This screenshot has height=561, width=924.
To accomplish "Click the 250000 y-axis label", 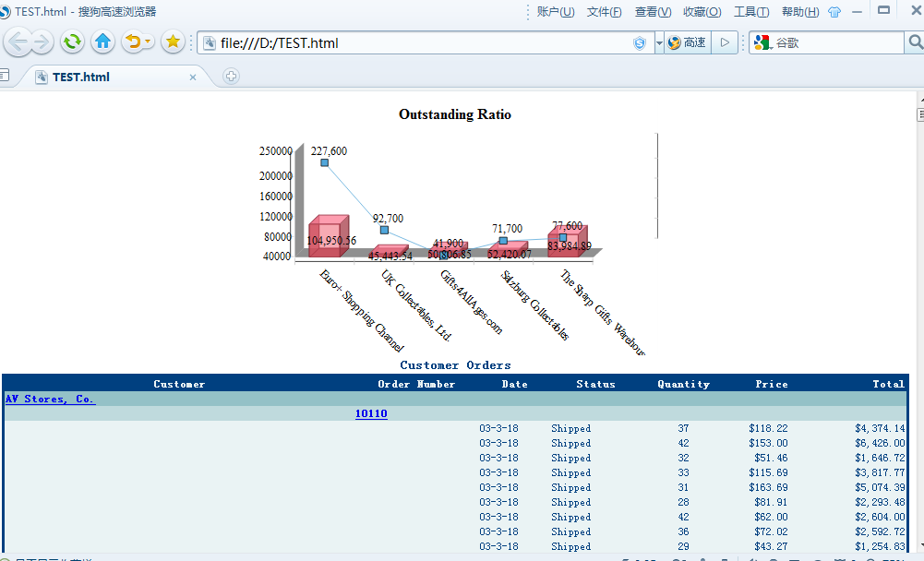I will [x=276, y=151].
